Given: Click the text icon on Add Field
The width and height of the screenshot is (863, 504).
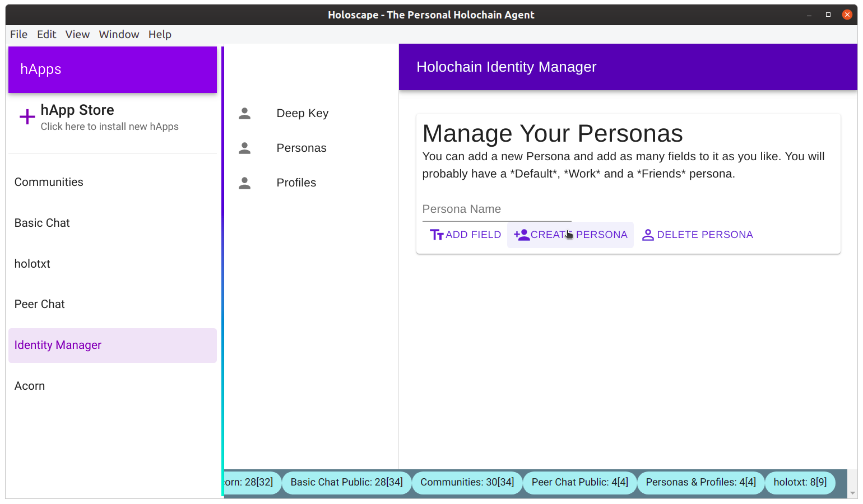Looking at the screenshot, I should coord(437,235).
